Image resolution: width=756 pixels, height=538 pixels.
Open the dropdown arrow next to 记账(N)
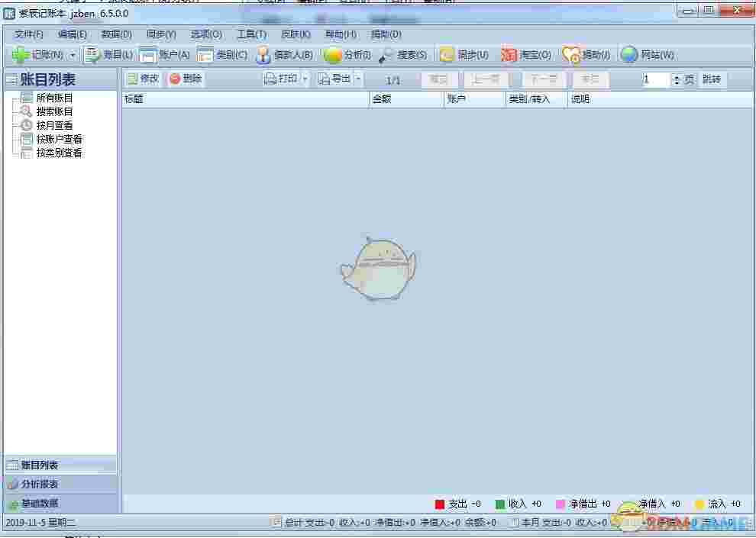[73, 55]
